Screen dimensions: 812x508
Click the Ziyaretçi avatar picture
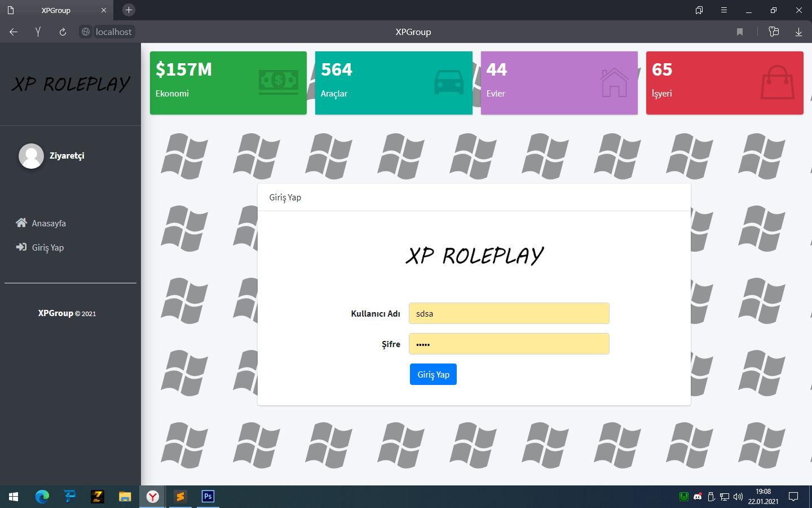(x=31, y=156)
